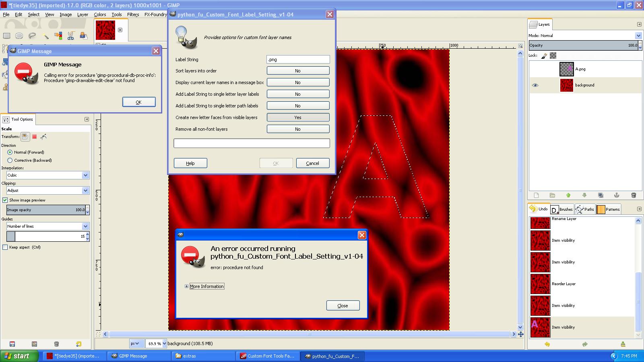The image size is (644, 362).
Task: Select the Fuzzy Select magic wand tool
Action: point(45,36)
